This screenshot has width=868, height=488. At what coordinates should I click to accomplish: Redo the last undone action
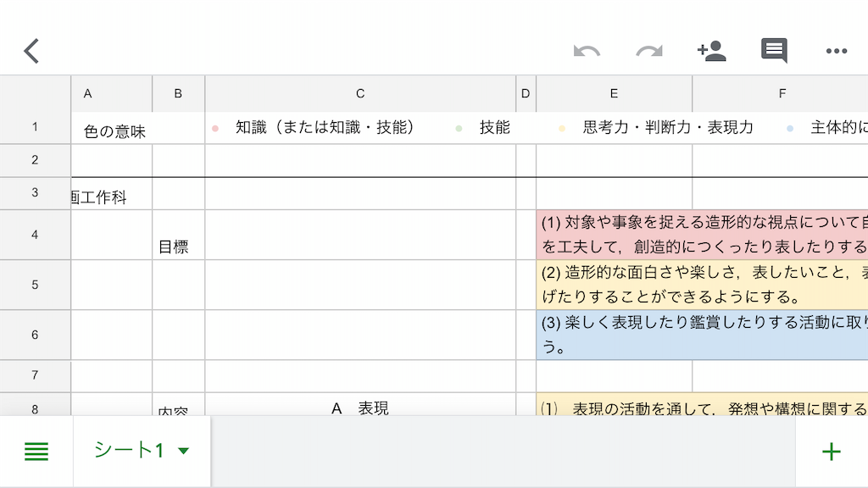coord(648,52)
